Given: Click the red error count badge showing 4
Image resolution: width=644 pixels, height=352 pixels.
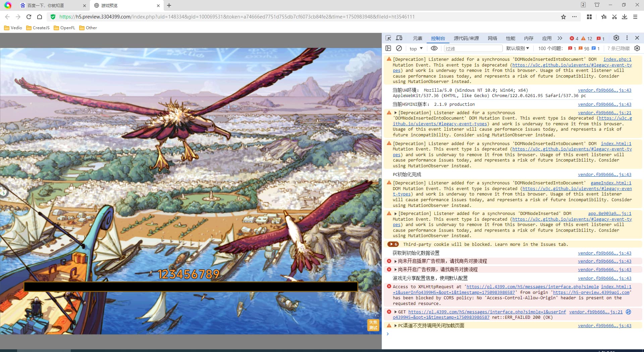Looking at the screenshot, I should click(574, 38).
